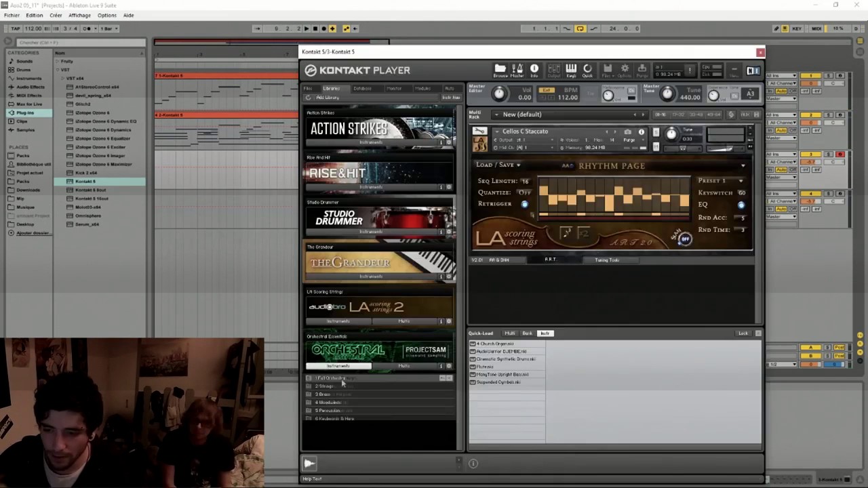The width and height of the screenshot is (868, 488).
Task: Click Instruments under The Grandeur library
Action: coord(371,277)
